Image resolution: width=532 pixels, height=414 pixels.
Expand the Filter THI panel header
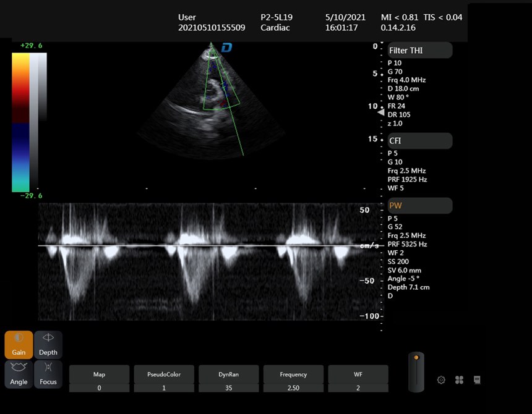419,51
